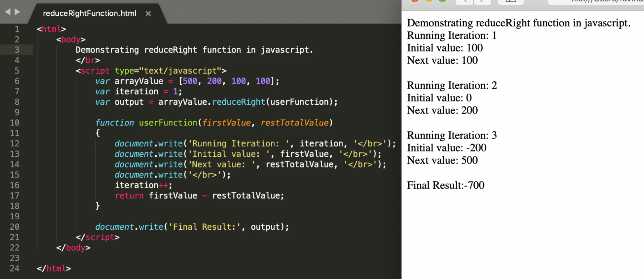Click 'Running Iteration: 2' in browser output
Screen dimensions: 644x279
click(452, 85)
